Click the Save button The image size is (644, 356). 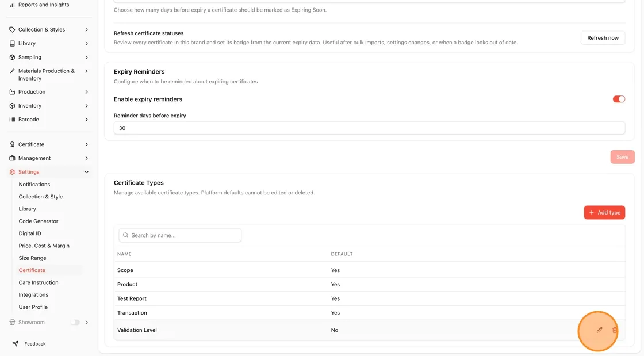622,157
